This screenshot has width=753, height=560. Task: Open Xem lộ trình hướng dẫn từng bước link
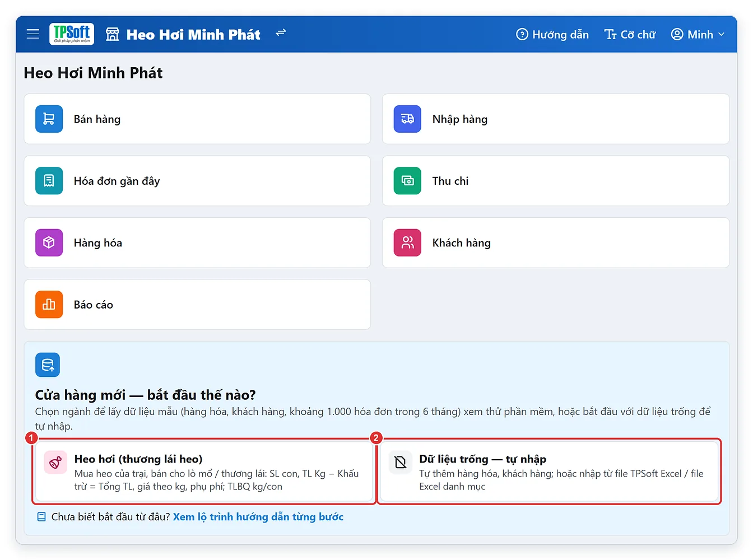point(258,517)
